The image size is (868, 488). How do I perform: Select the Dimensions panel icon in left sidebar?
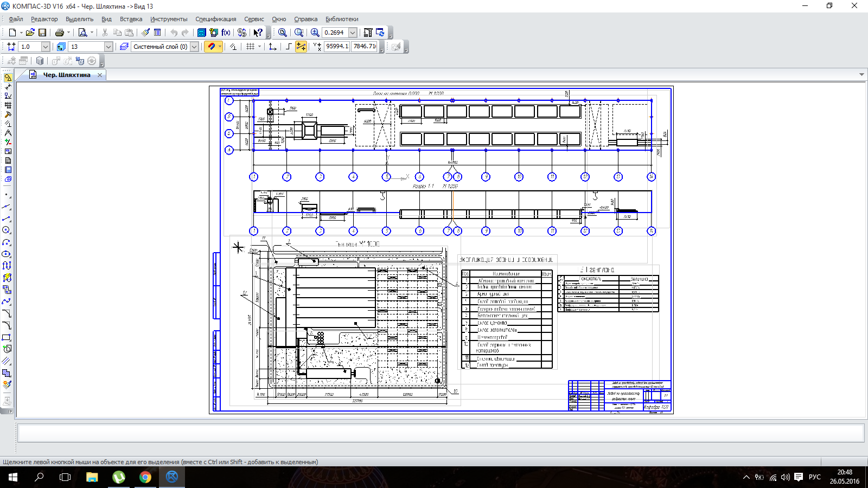(x=8, y=87)
